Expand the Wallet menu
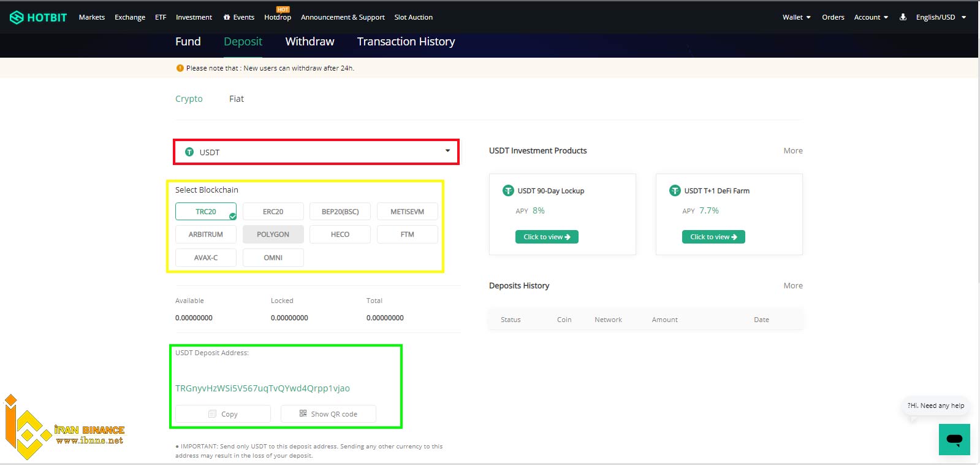The image size is (980, 465). 796,17
